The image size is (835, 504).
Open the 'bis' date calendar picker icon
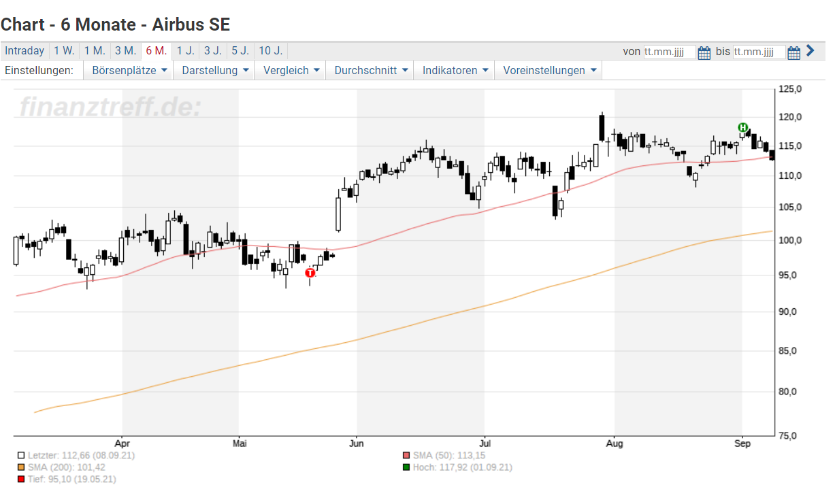pyautogui.click(x=793, y=52)
